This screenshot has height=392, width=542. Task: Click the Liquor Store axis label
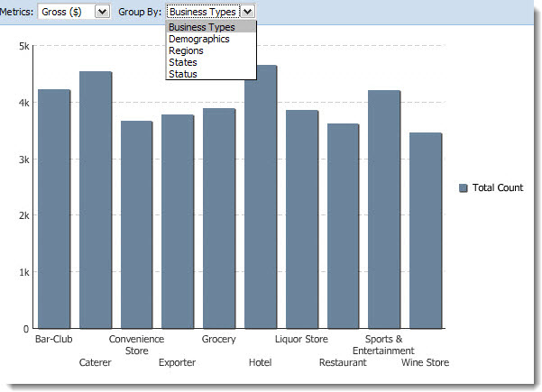[x=301, y=339]
